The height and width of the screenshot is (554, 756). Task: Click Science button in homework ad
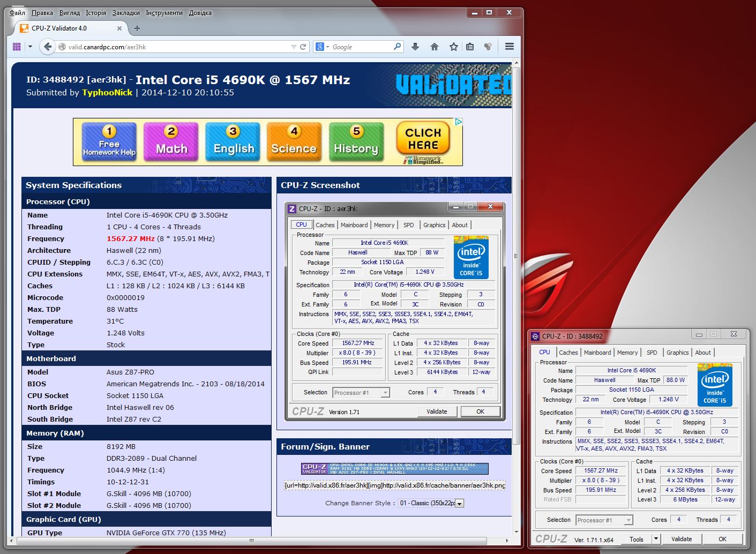coord(294,141)
